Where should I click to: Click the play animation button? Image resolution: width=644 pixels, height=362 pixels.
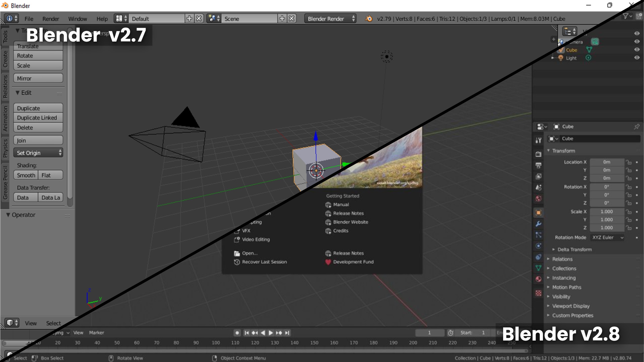coord(271,333)
